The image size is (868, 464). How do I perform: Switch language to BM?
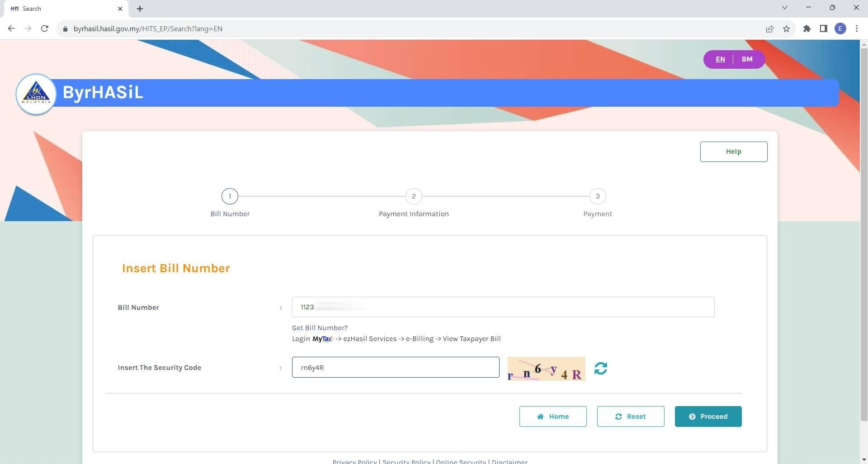(747, 59)
